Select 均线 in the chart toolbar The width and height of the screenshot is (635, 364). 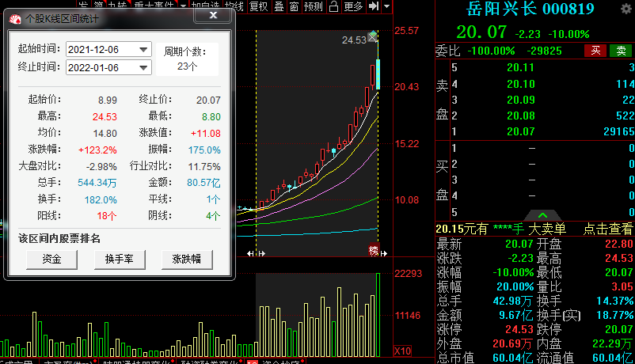(234, 6)
